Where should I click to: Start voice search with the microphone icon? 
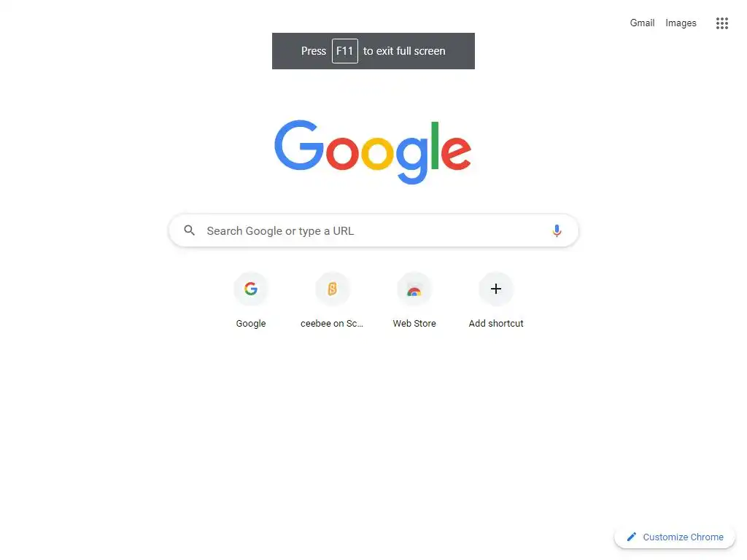click(557, 230)
